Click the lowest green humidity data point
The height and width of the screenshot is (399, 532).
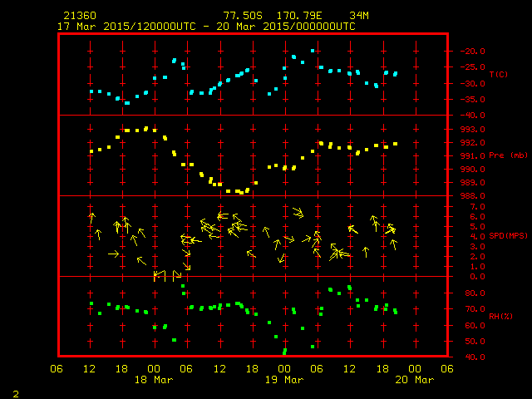pos(284,352)
